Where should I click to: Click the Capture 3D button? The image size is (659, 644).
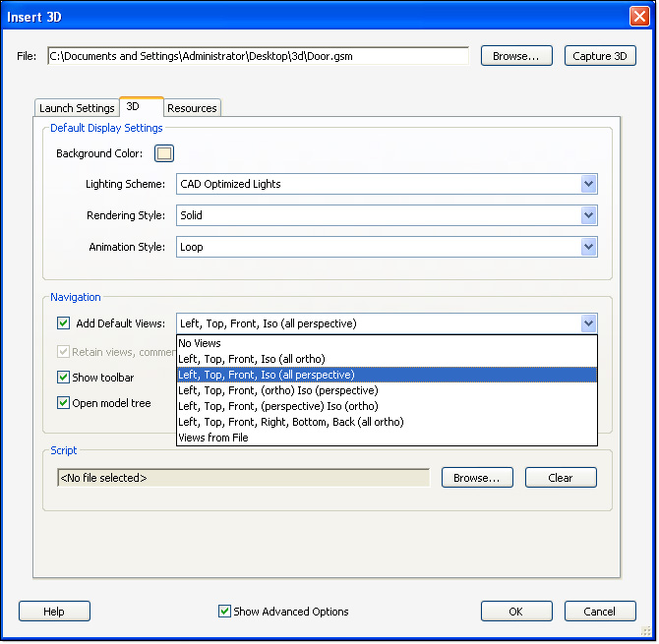(600, 56)
